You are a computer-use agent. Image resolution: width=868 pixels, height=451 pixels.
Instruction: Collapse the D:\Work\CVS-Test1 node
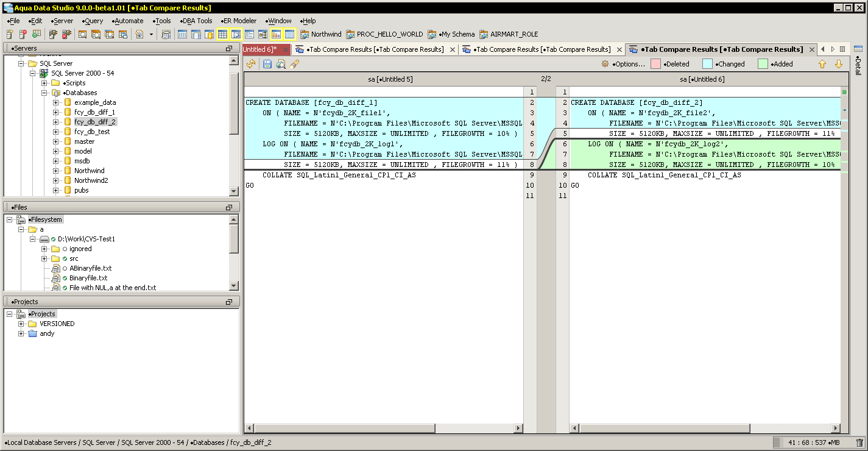[x=32, y=239]
